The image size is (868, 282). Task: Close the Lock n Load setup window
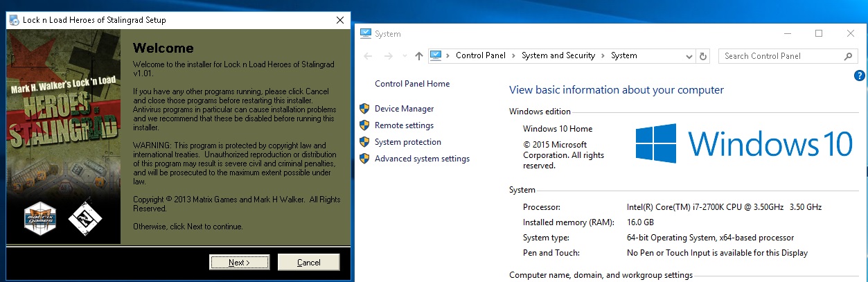(340, 20)
